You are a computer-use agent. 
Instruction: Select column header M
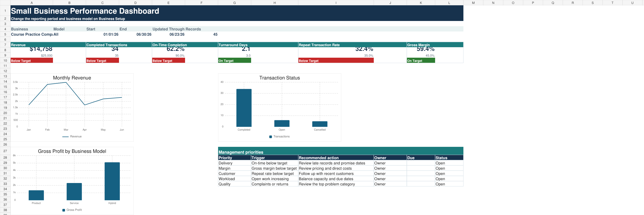(x=473, y=3)
